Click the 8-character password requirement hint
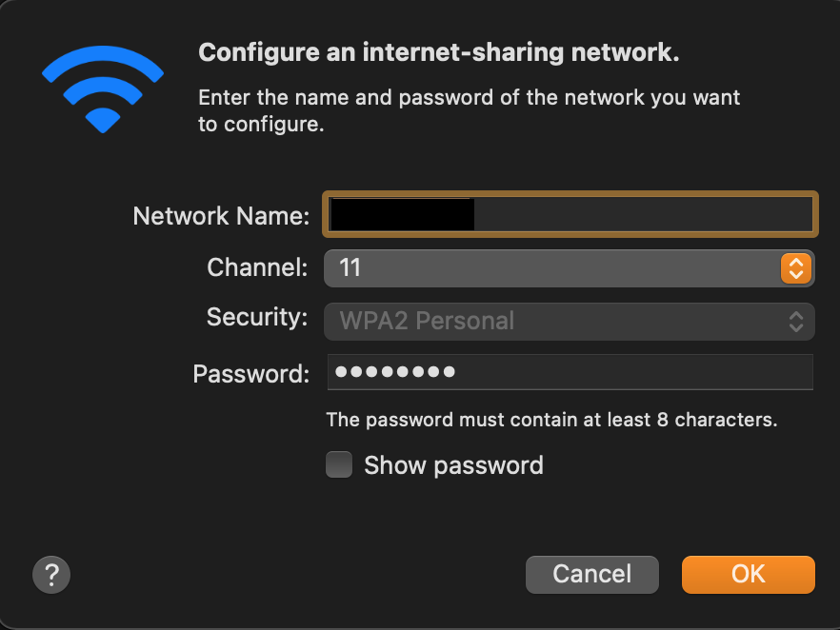 551,419
